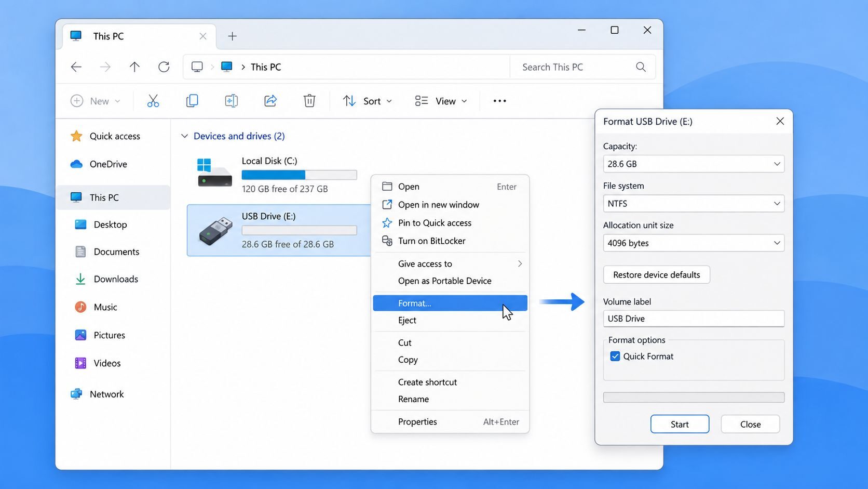Click the Copy icon in toolbar

pyautogui.click(x=192, y=101)
